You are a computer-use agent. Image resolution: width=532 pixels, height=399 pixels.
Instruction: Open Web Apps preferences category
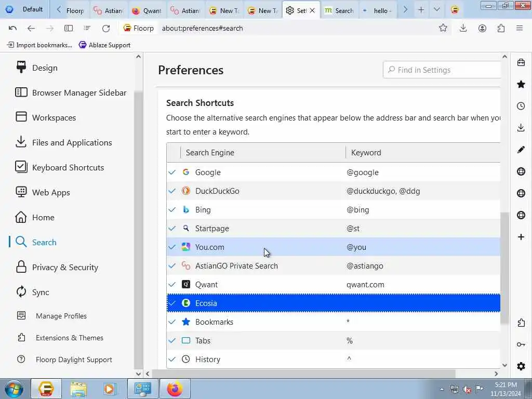coord(43,192)
